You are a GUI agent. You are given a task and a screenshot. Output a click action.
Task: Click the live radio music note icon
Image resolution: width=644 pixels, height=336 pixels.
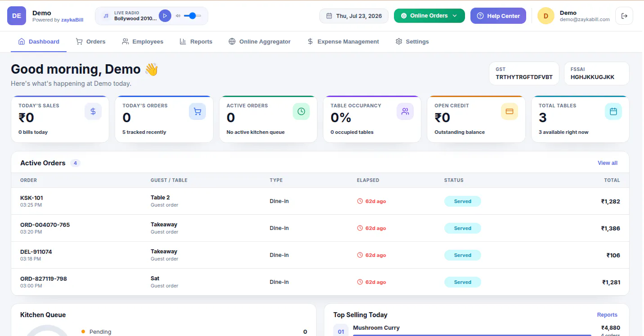(x=106, y=16)
